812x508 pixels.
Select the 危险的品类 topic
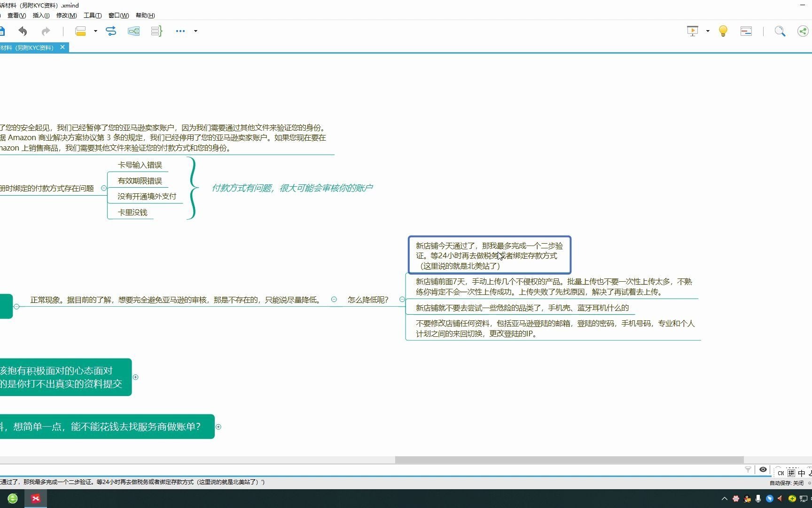[522, 308]
